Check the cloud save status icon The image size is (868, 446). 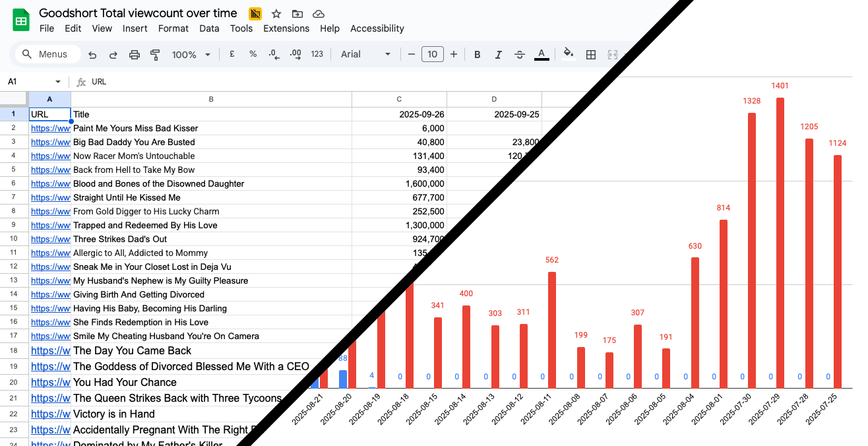coord(319,14)
